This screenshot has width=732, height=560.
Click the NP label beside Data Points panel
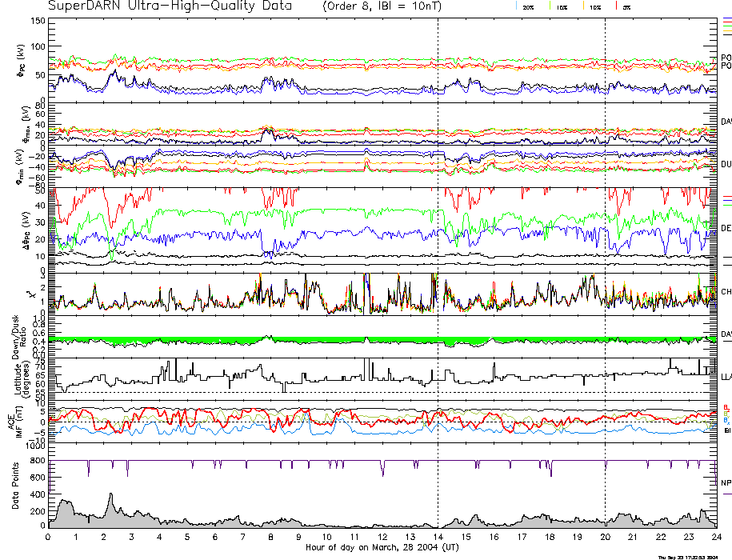pos(726,483)
